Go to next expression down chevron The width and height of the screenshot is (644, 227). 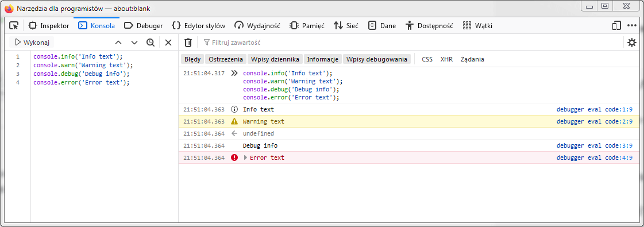coord(134,43)
